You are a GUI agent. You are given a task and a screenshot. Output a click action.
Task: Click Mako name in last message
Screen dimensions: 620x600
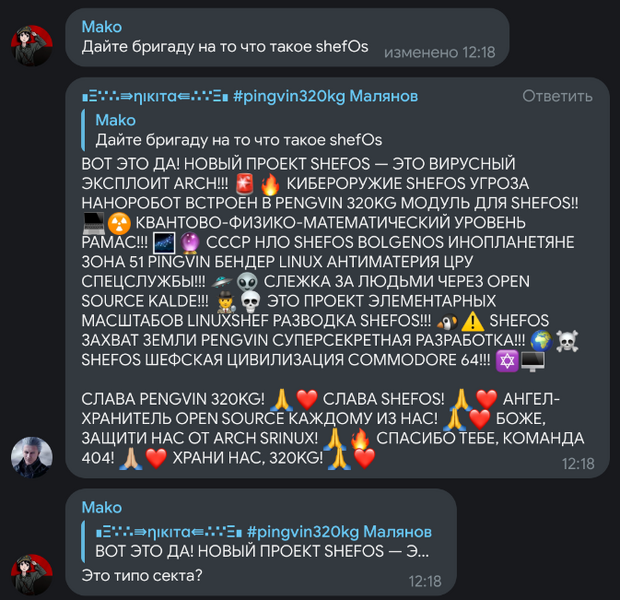(102, 507)
